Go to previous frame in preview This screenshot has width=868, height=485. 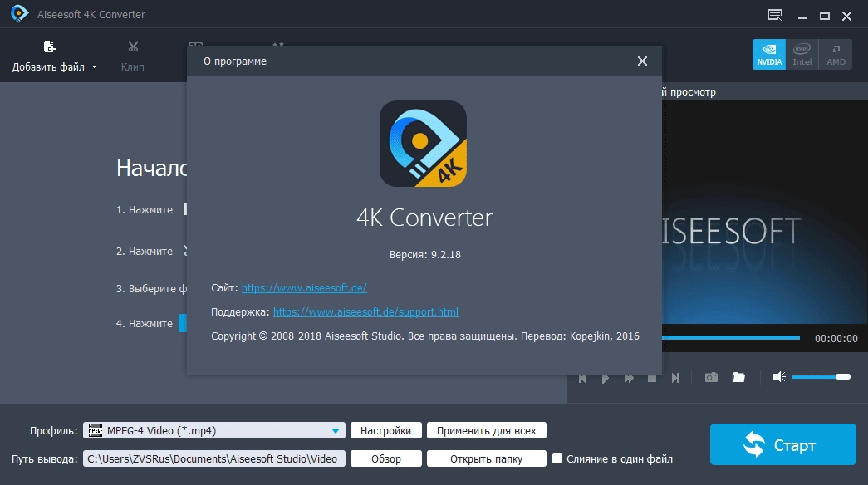(582, 378)
